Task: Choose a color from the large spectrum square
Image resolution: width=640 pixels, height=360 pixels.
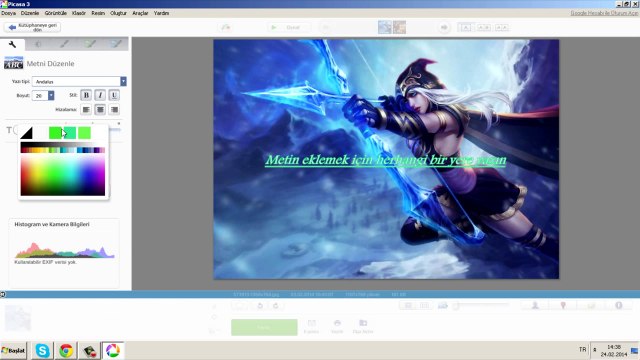Action: (63, 175)
